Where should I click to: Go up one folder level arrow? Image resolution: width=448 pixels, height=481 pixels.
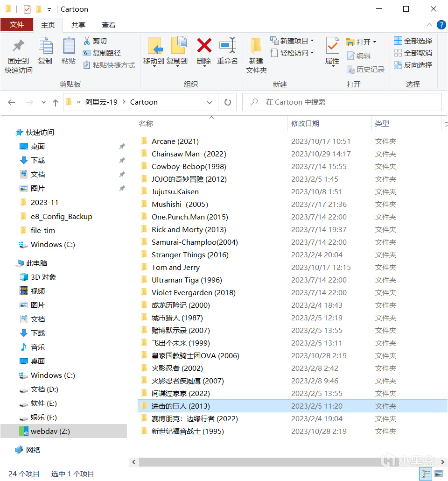click(x=56, y=102)
